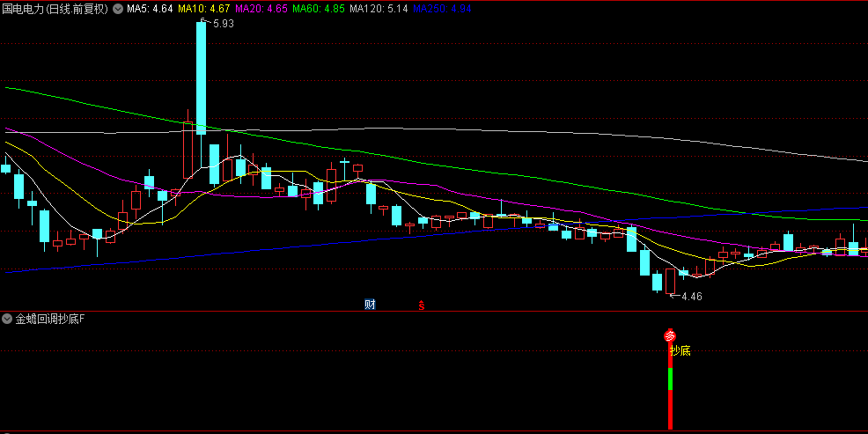Image resolution: width=868 pixels, height=434 pixels.
Task: Click the MA60: 4.85 label
Action: pyautogui.click(x=319, y=9)
